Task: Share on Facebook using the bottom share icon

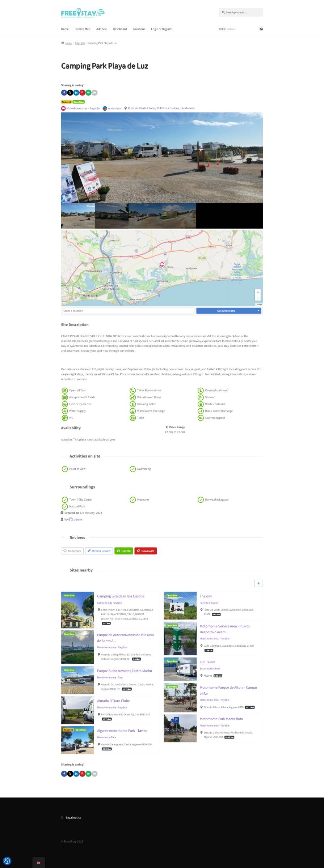Action: (x=64, y=774)
